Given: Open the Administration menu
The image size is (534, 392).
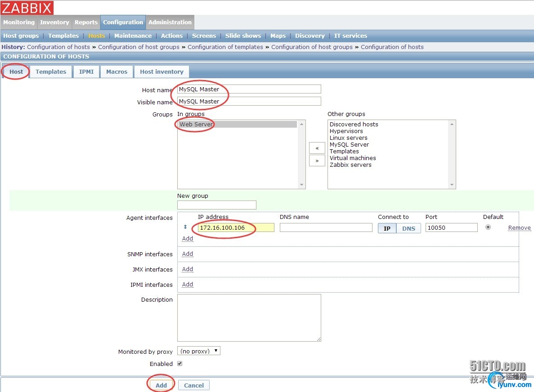Looking at the screenshot, I should pyautogui.click(x=170, y=22).
